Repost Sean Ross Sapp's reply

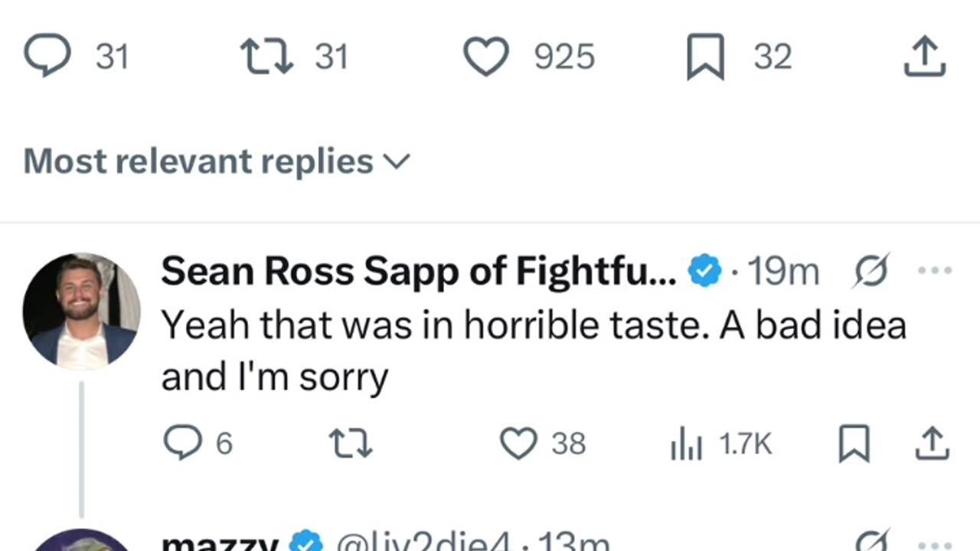coord(351,443)
